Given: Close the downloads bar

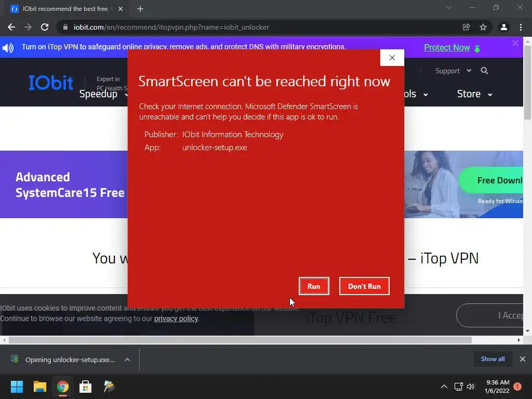Looking at the screenshot, I should [523, 359].
